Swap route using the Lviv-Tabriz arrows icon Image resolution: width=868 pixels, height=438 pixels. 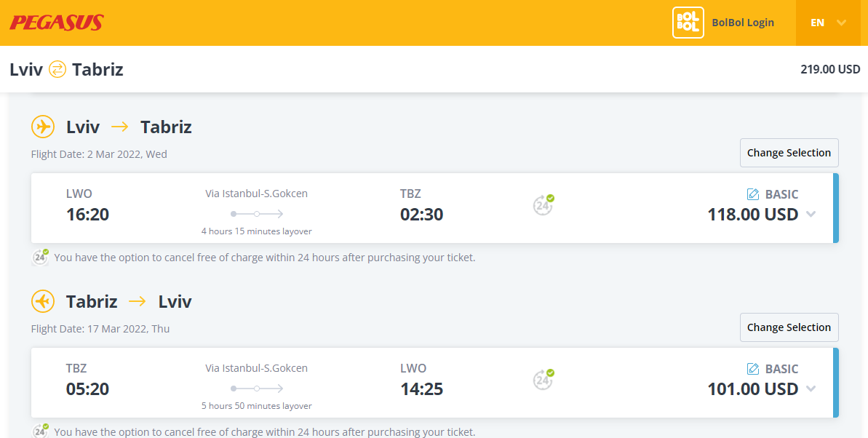[x=57, y=69]
